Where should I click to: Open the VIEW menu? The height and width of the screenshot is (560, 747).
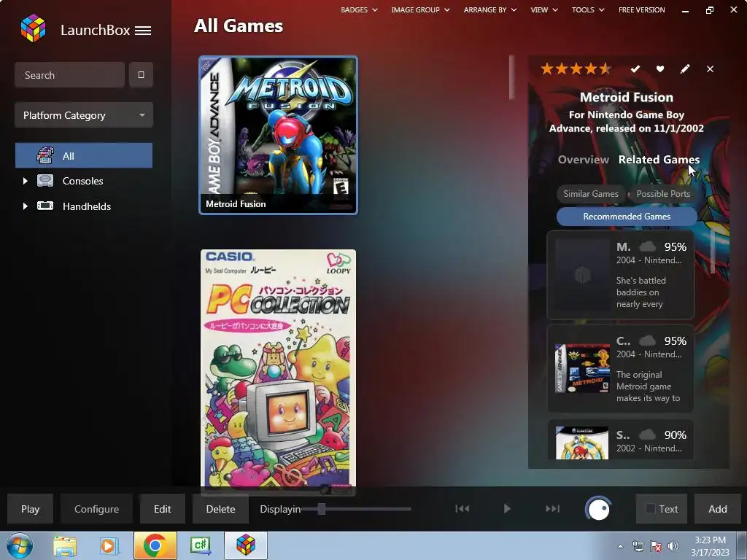pos(544,9)
